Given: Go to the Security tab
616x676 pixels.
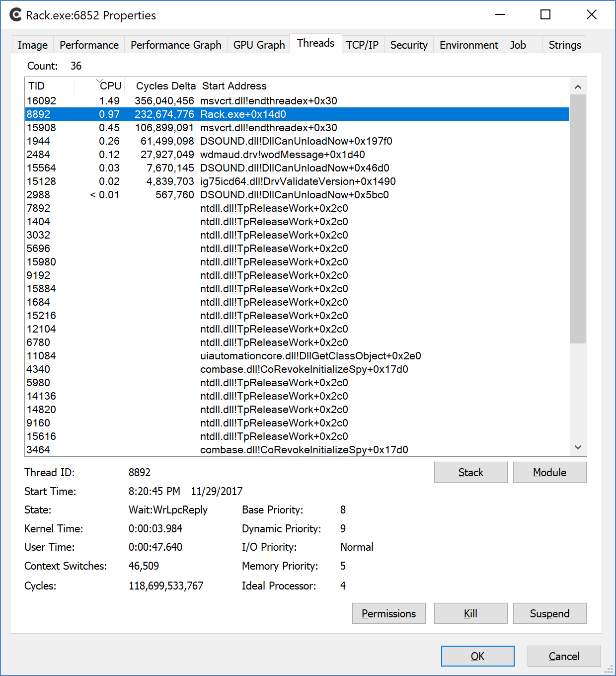Looking at the screenshot, I should click(x=409, y=45).
